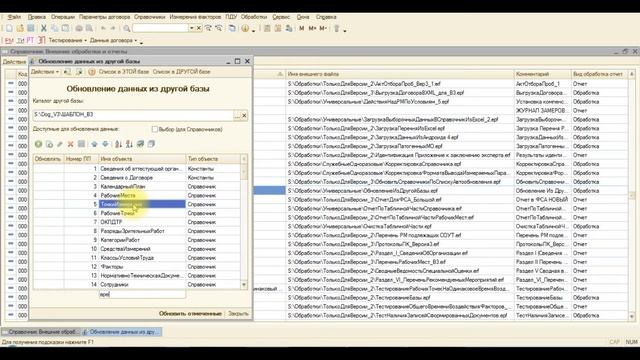640x360 pixels.
Task: Select the КалендарныйПлан row in dialog table
Action: pyautogui.click(x=137, y=187)
